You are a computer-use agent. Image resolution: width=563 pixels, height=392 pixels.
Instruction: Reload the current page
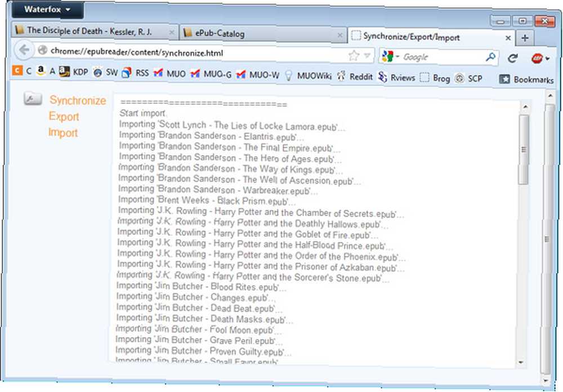click(513, 58)
